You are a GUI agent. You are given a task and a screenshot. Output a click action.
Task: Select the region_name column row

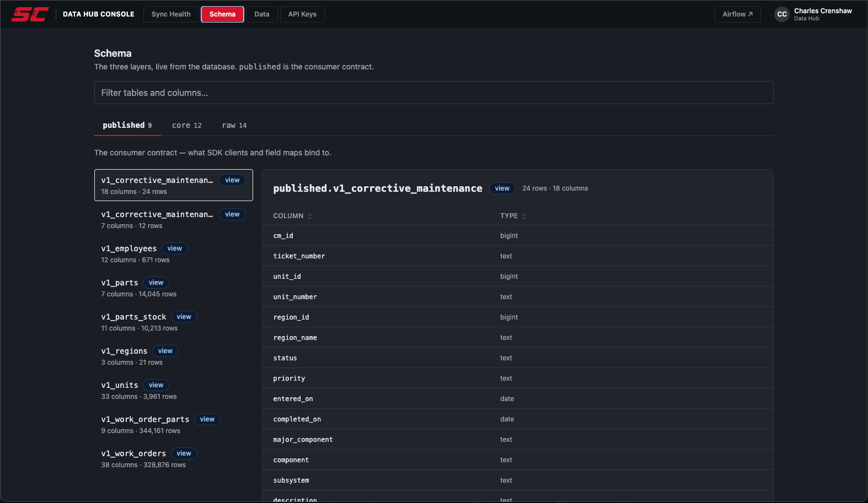518,337
